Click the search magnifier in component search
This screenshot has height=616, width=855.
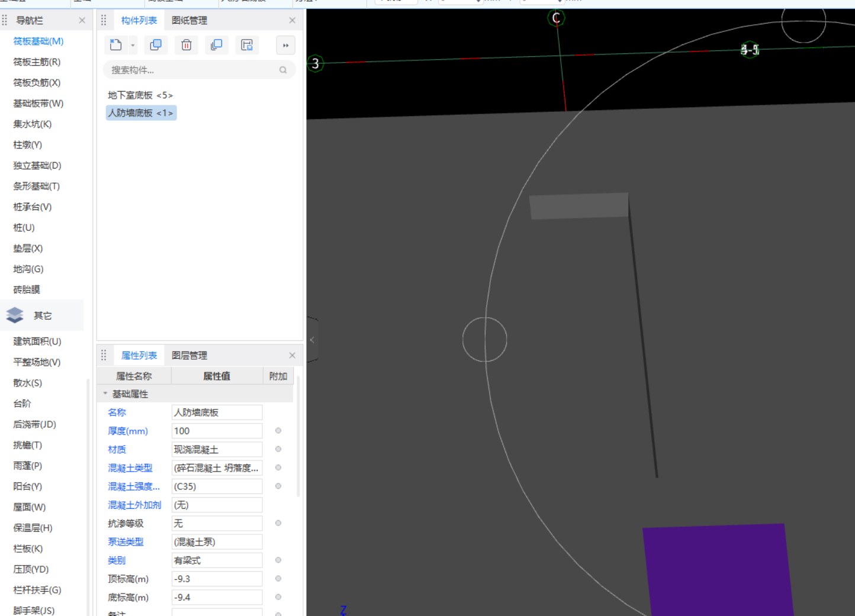pos(283,70)
